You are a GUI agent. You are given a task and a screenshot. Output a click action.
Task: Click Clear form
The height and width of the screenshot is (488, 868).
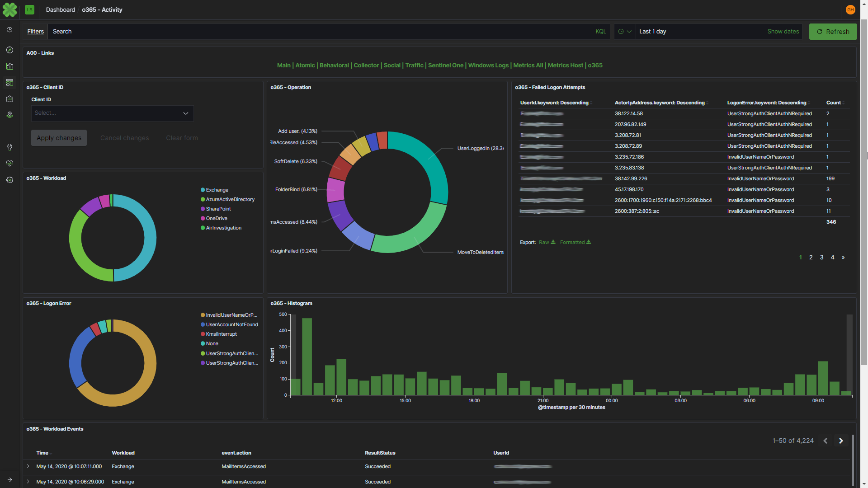click(182, 138)
